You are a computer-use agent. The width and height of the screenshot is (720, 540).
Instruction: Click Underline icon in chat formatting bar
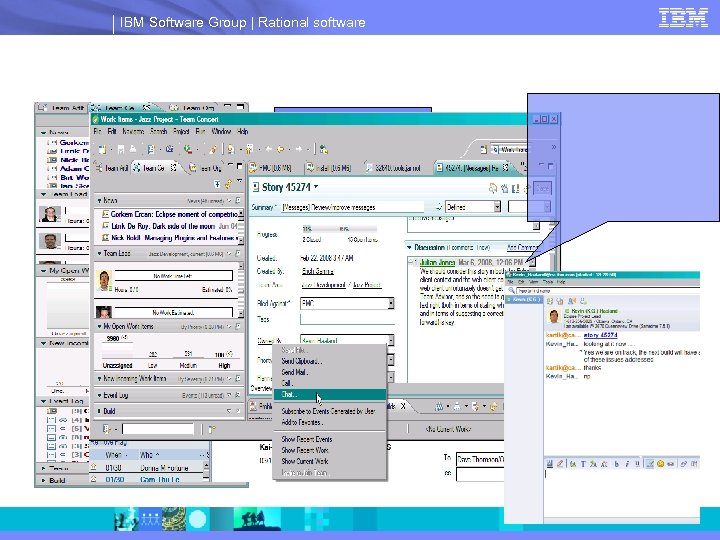click(637, 464)
